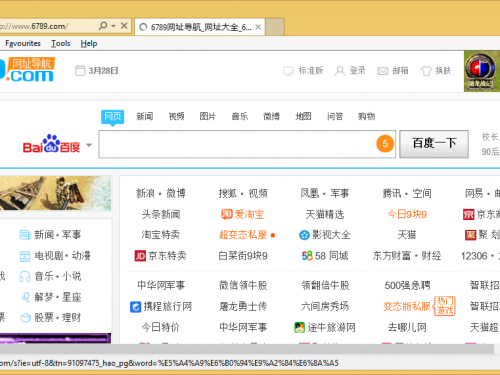Switch to 地图 search tab
The image size is (500, 375).
[303, 116]
